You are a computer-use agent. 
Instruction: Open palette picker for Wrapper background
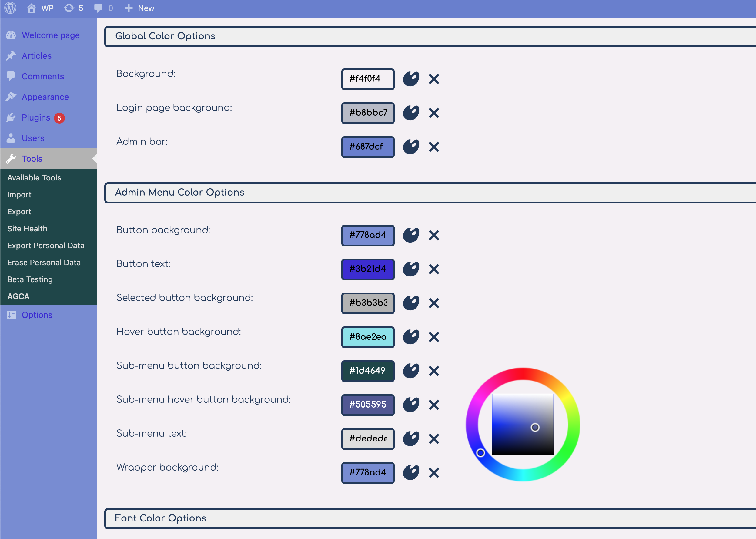[x=411, y=473]
